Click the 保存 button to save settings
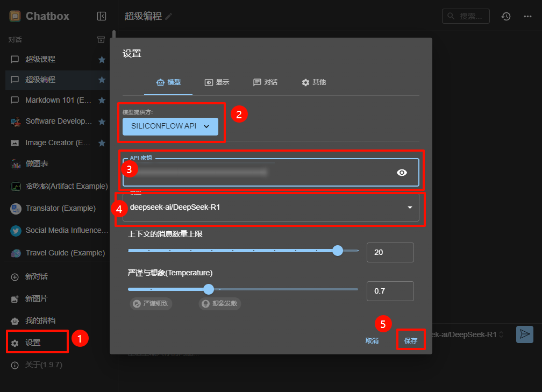The height and width of the screenshot is (392, 542). pos(411,340)
